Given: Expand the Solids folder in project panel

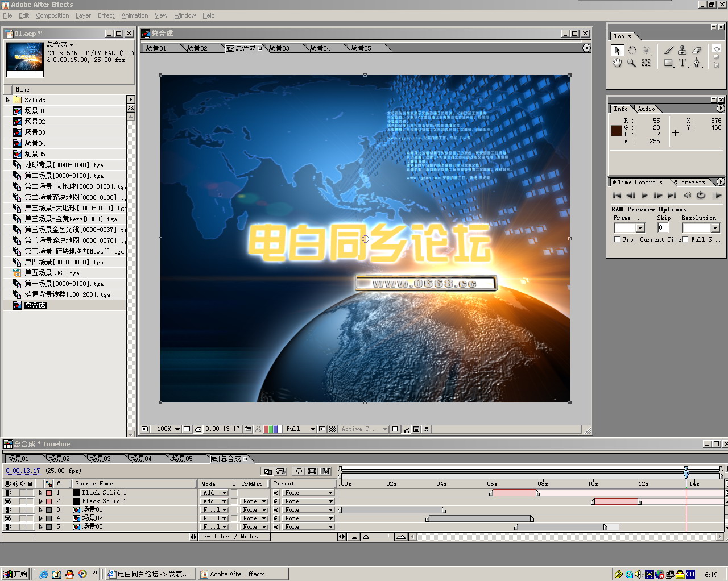Looking at the screenshot, I should (x=8, y=100).
